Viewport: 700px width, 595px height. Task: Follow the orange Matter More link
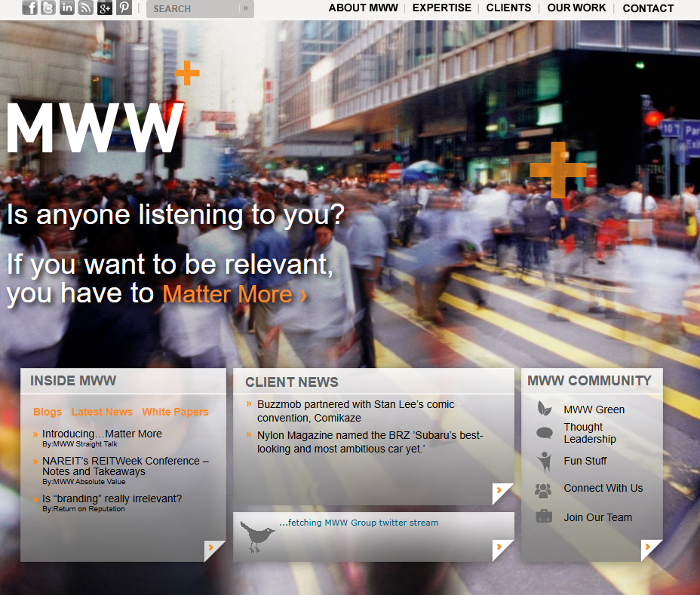235,295
